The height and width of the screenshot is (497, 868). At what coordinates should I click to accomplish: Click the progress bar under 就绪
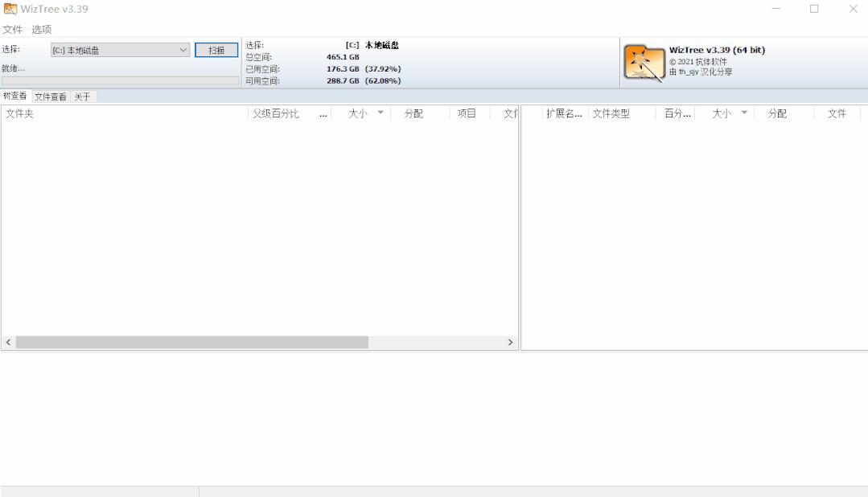coord(119,80)
